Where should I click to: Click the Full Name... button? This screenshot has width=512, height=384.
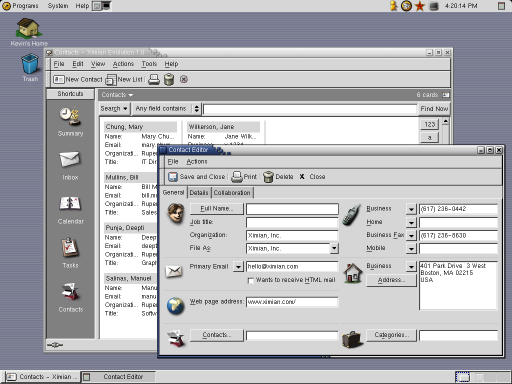[217, 209]
